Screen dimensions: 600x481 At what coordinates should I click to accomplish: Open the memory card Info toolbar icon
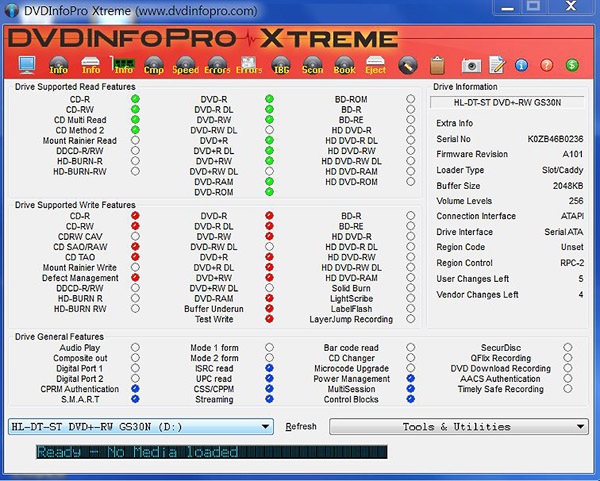click(123, 65)
